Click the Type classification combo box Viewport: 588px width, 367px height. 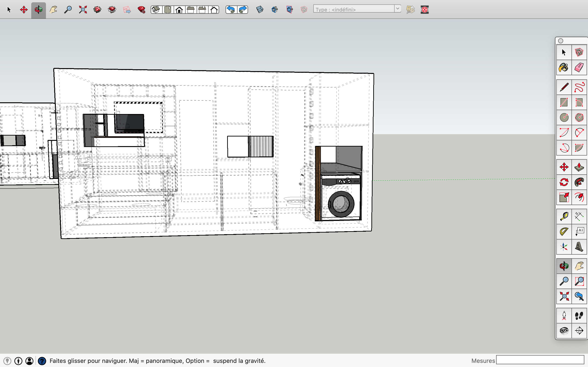point(354,9)
